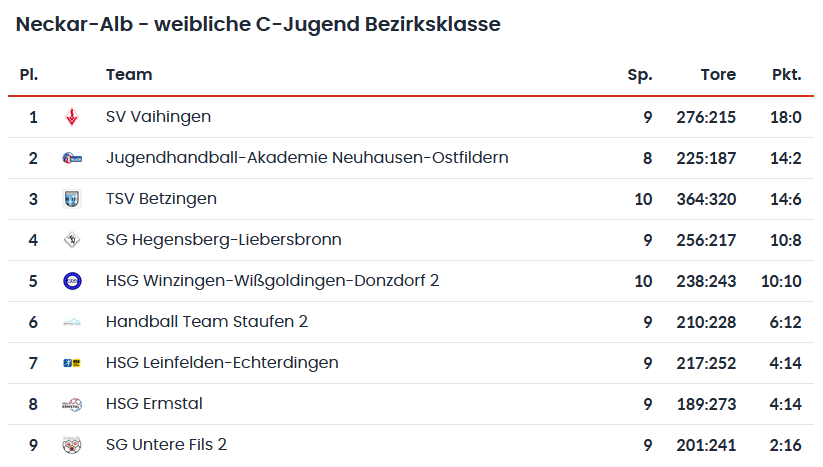Select the TSV Betzingen team name
The height and width of the screenshot is (467, 823).
[x=161, y=199]
